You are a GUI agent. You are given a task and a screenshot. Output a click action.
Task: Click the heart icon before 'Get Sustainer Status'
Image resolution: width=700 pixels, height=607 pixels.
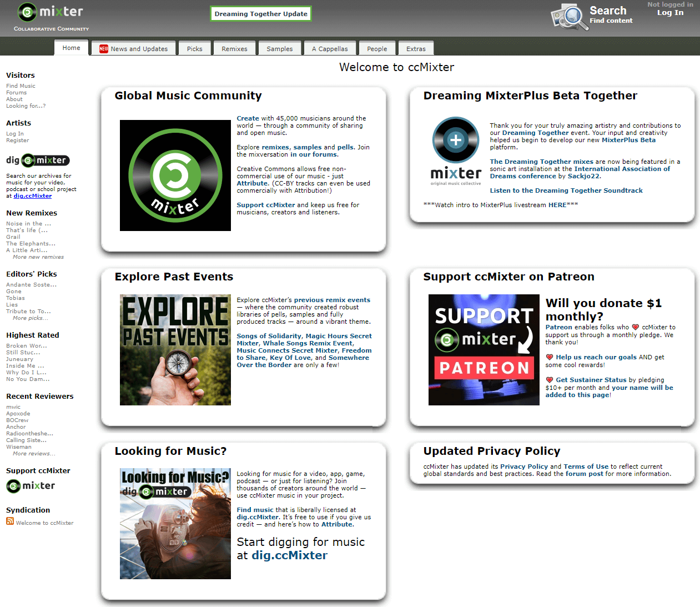[550, 380]
